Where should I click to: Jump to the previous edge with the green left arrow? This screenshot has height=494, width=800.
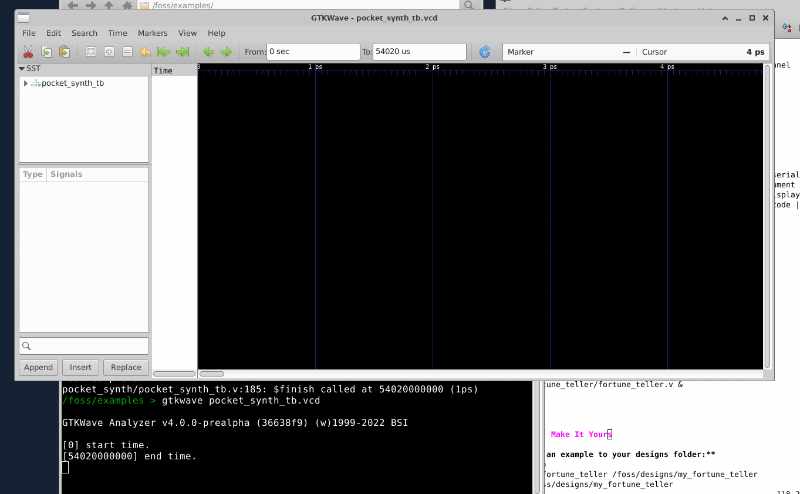[209, 52]
